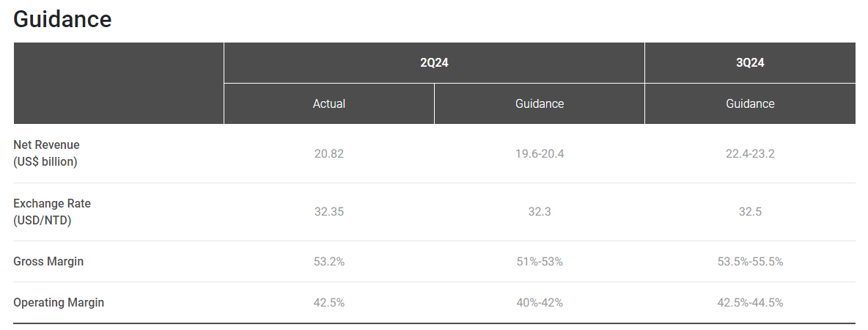Viewport: 868px width, 330px height.
Task: Click the Guidance page heading
Action: click(x=62, y=19)
